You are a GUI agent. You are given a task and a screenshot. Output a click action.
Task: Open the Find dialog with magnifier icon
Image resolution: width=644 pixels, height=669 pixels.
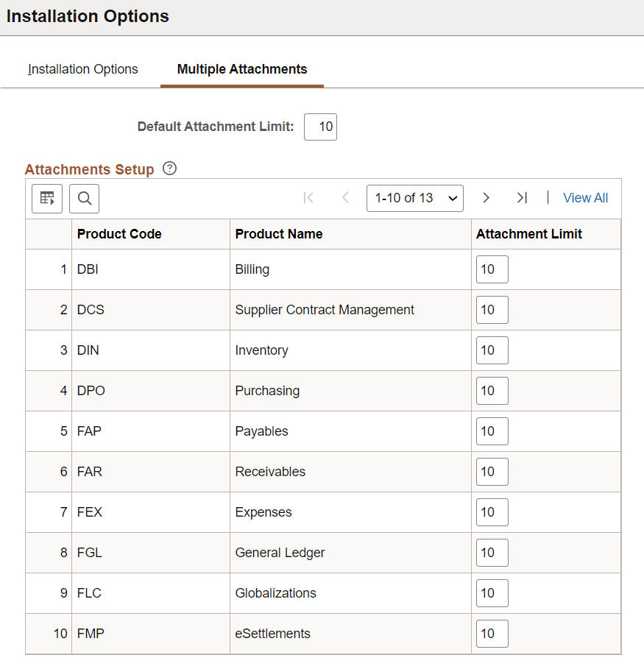point(83,198)
